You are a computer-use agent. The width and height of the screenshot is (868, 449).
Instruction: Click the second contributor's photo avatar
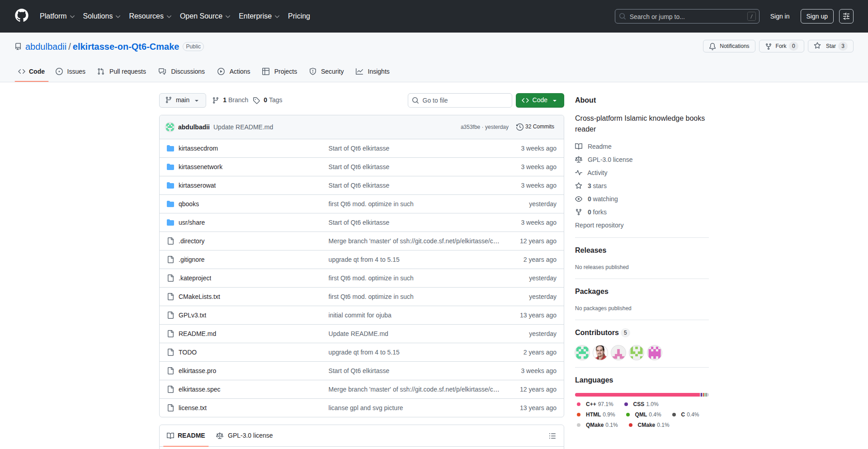click(600, 352)
